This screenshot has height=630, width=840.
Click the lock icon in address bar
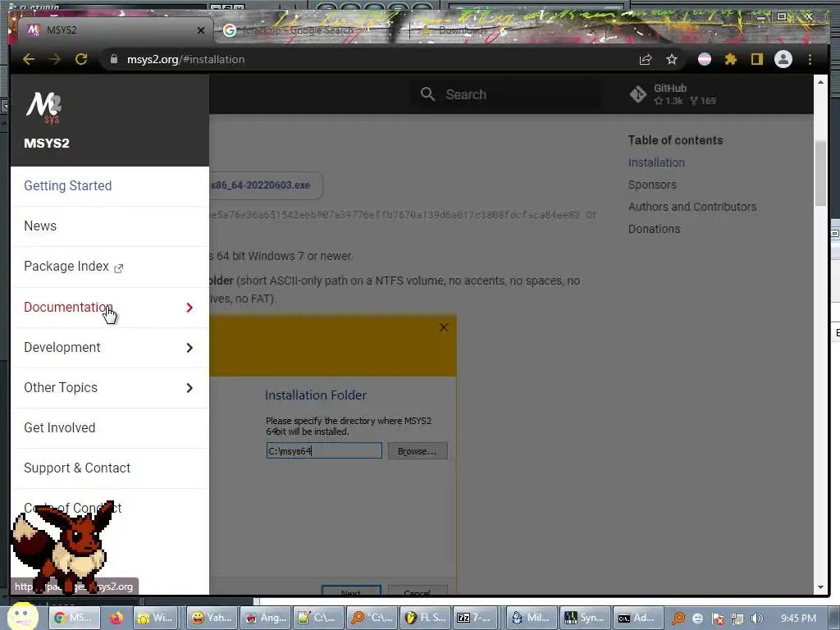(x=113, y=59)
